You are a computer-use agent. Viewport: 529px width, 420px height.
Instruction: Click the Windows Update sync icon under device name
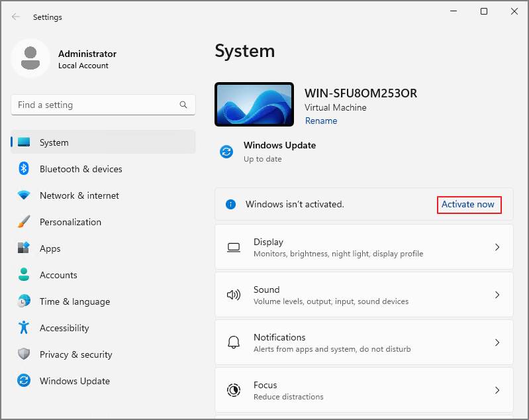(x=226, y=152)
